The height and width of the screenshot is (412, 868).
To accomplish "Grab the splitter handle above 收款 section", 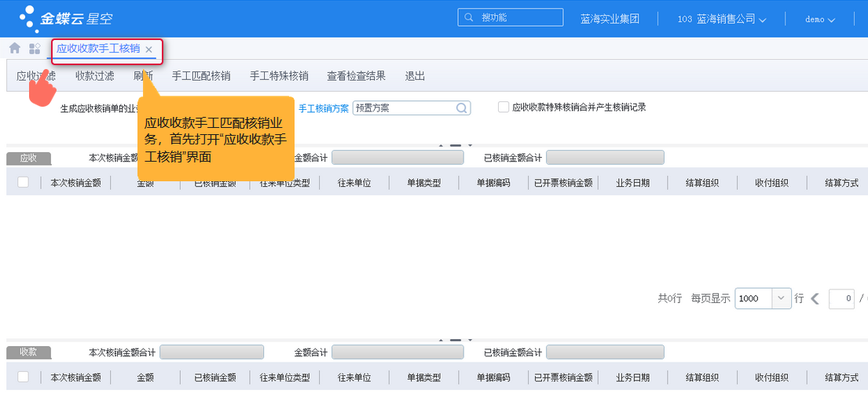I will [x=456, y=340].
